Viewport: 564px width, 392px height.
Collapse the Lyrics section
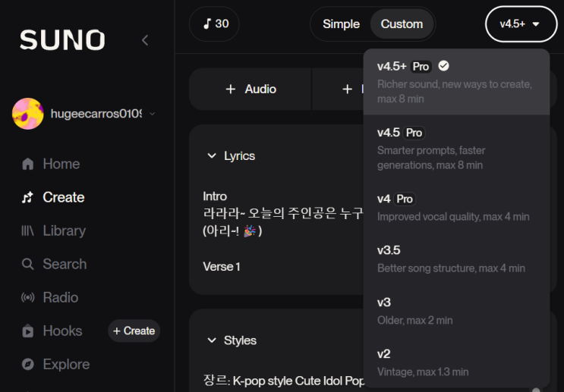click(x=212, y=155)
